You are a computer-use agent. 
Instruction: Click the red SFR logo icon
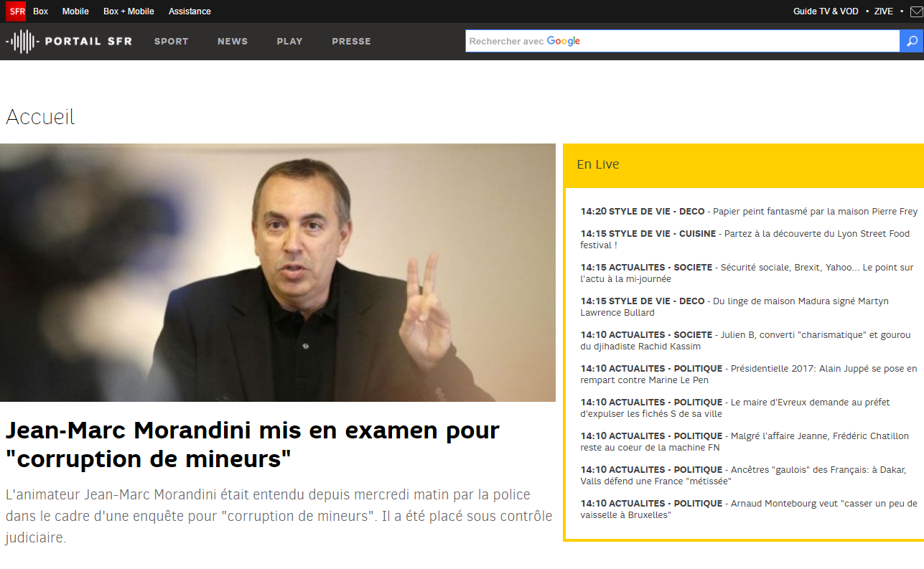pyautogui.click(x=16, y=11)
